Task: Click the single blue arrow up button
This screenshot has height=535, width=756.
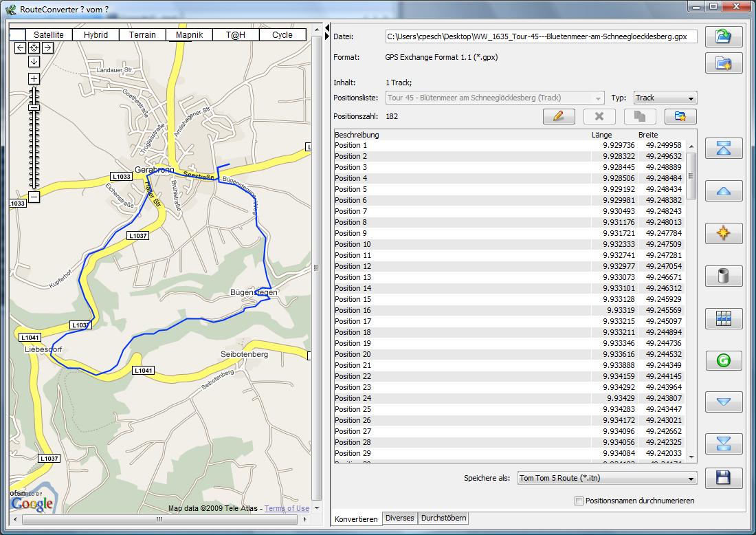Action: pyautogui.click(x=723, y=191)
